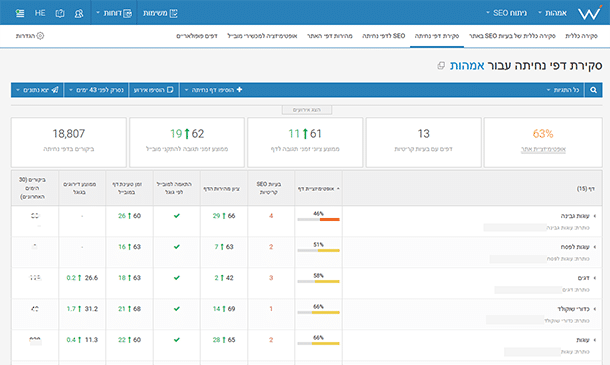Click the הצג אירועים show events button
The width and height of the screenshot is (610, 365).
tap(307, 110)
